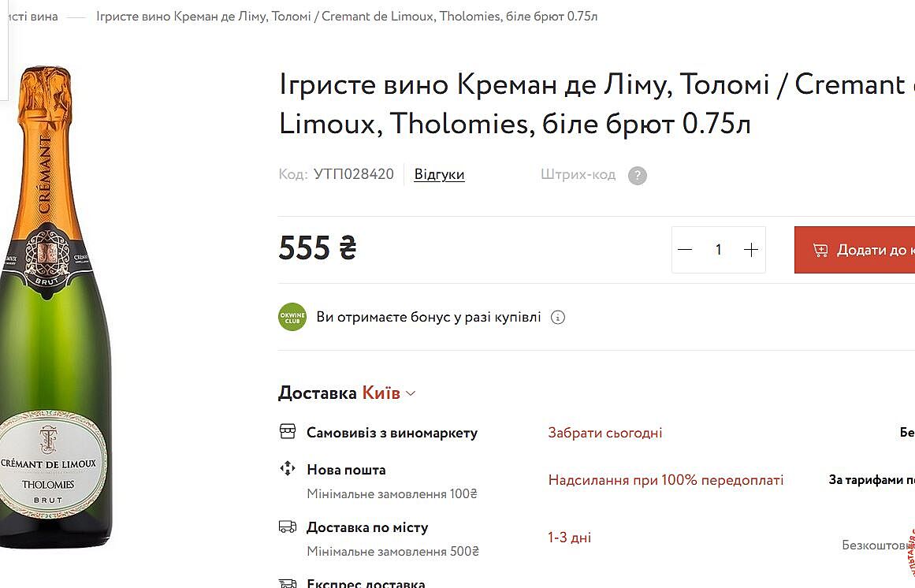Expand the Київ city dropdown
Screen dimensions: 915x588
point(389,393)
